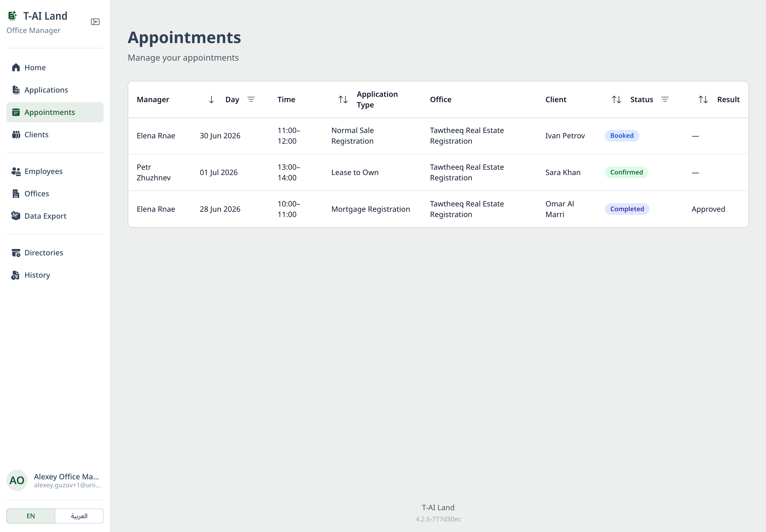Click the Status header label
Screen dimensions: 766x532
642,100
